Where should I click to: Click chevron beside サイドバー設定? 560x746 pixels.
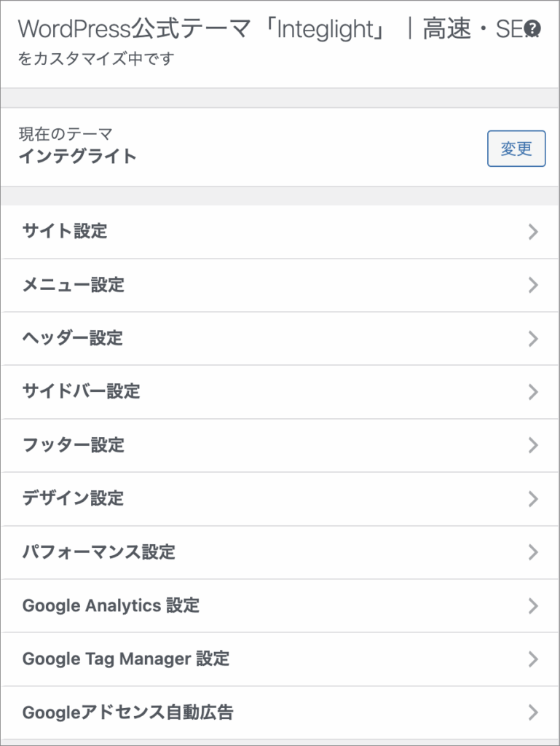click(x=533, y=392)
